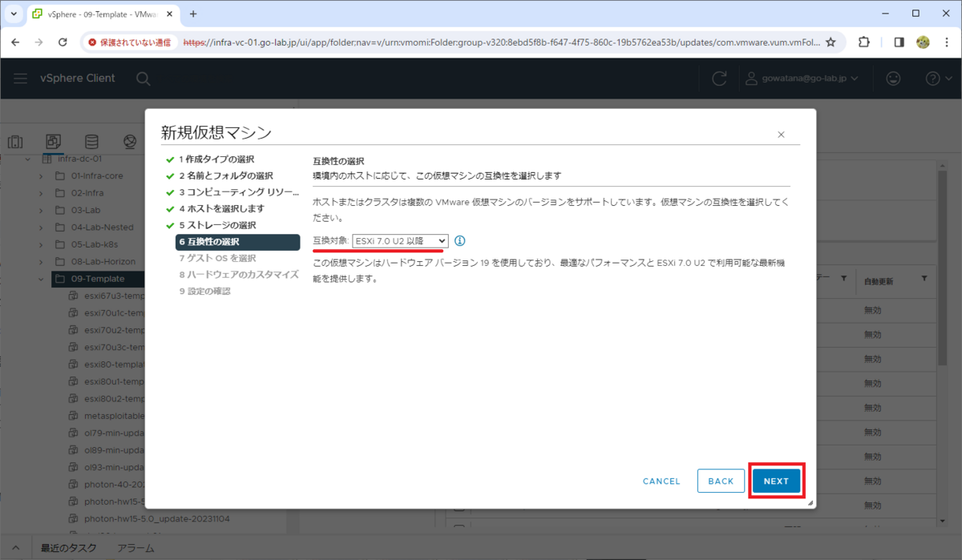Switch to Networking inventory view
Viewport: 962px width, 560px height.
pyautogui.click(x=130, y=142)
